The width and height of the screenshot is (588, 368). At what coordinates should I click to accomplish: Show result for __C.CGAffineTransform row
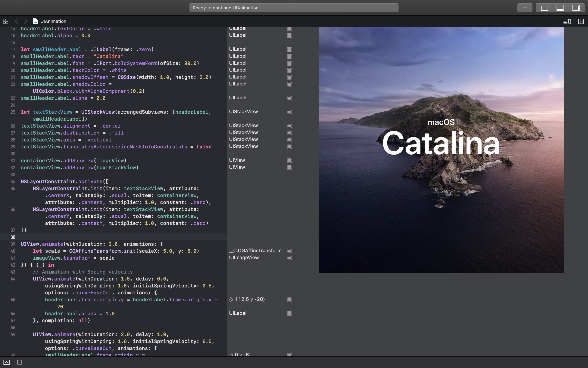[289, 251]
